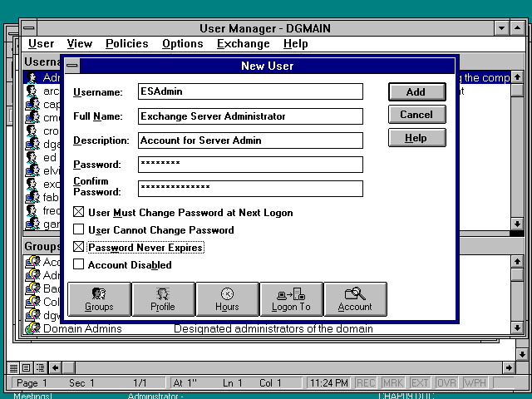This screenshot has width=532, height=399.
Task: Click the Add button
Action: (x=417, y=92)
